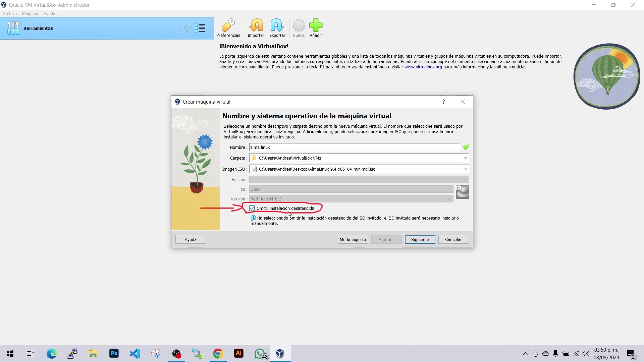Screen dimensions: 644x362
Task: Open the OneDrive cloud tray icon
Action: (546, 354)
